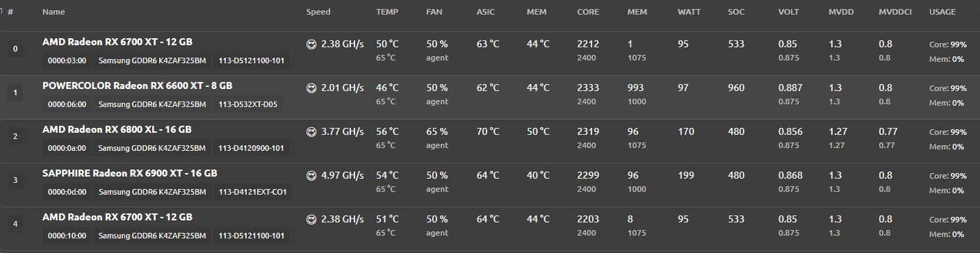Click the WATT column header
This screenshot has height=253, width=980.
pos(689,12)
